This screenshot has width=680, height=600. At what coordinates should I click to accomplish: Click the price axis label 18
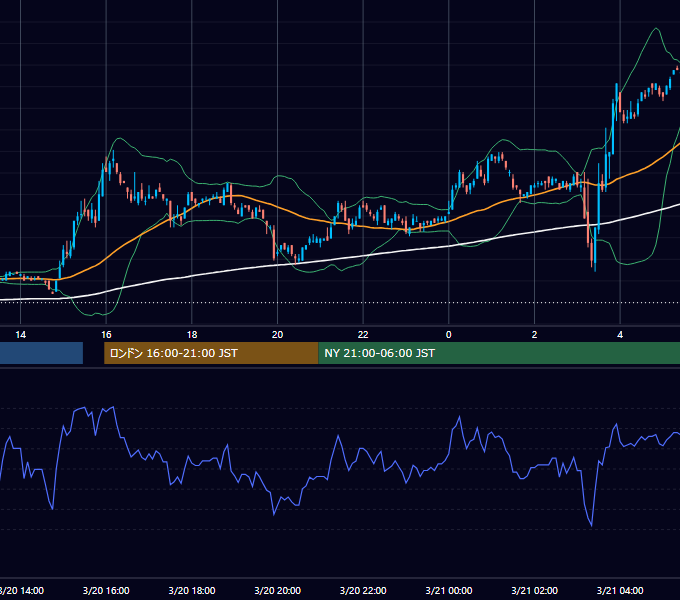[x=192, y=335]
